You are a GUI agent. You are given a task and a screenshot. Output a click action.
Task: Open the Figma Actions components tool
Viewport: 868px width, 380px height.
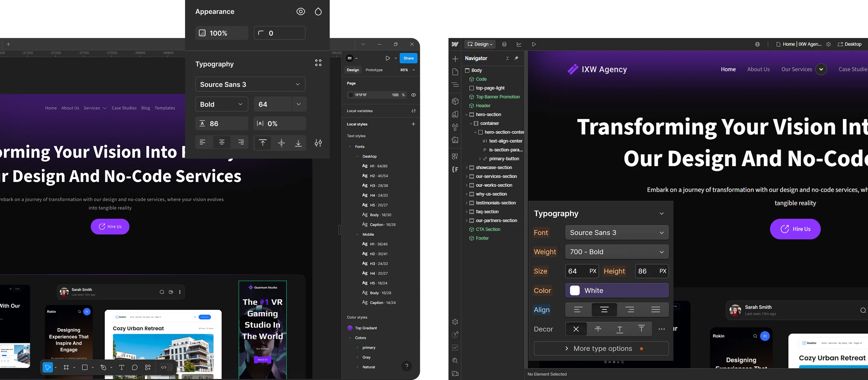[148, 368]
